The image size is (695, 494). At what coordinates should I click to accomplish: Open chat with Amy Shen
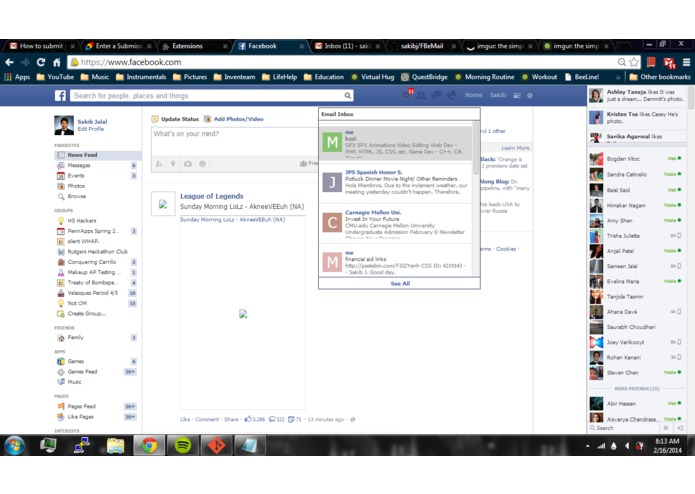coord(636,221)
